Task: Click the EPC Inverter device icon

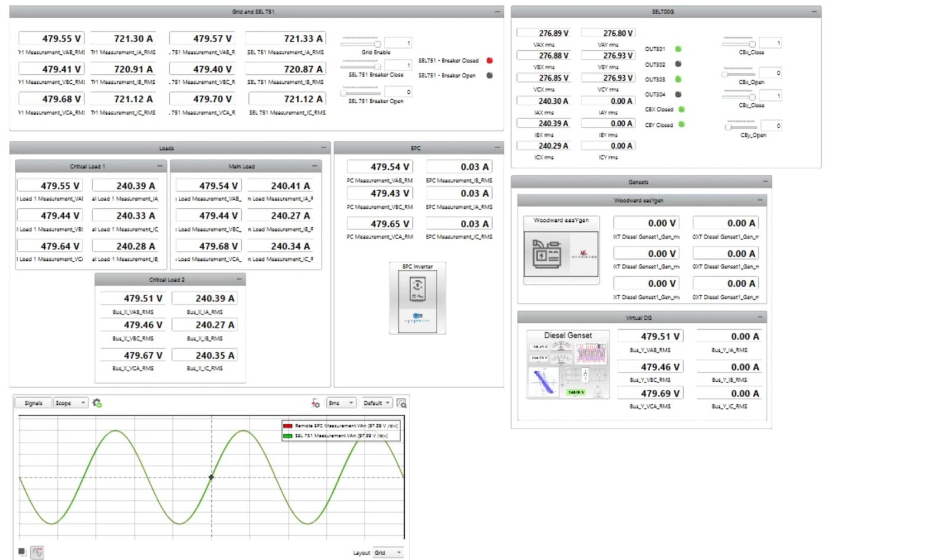Action: 418,302
